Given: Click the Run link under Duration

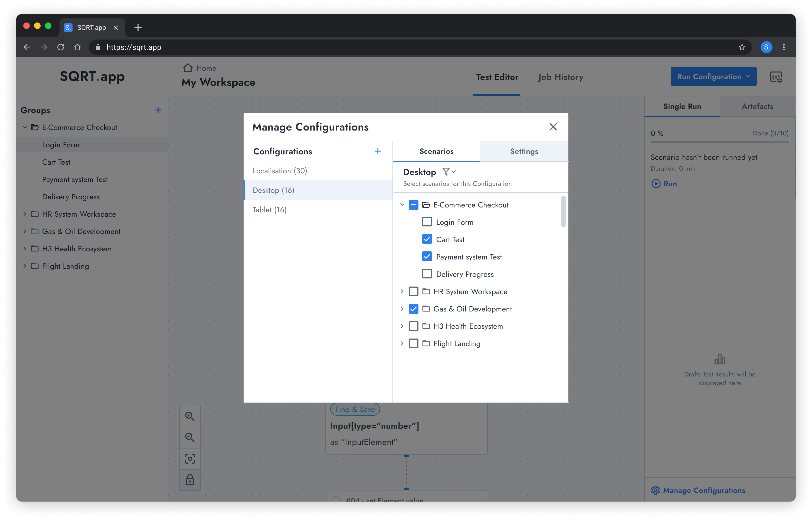Looking at the screenshot, I should 670,184.
